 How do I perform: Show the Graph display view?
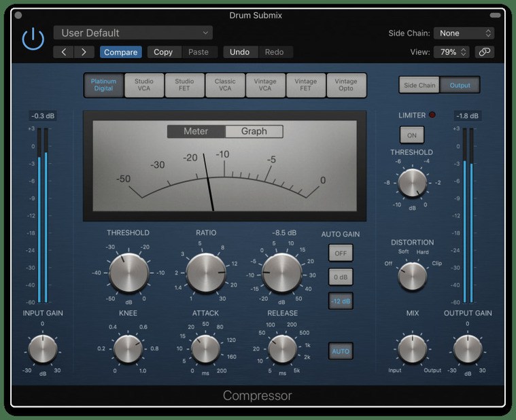pos(254,131)
